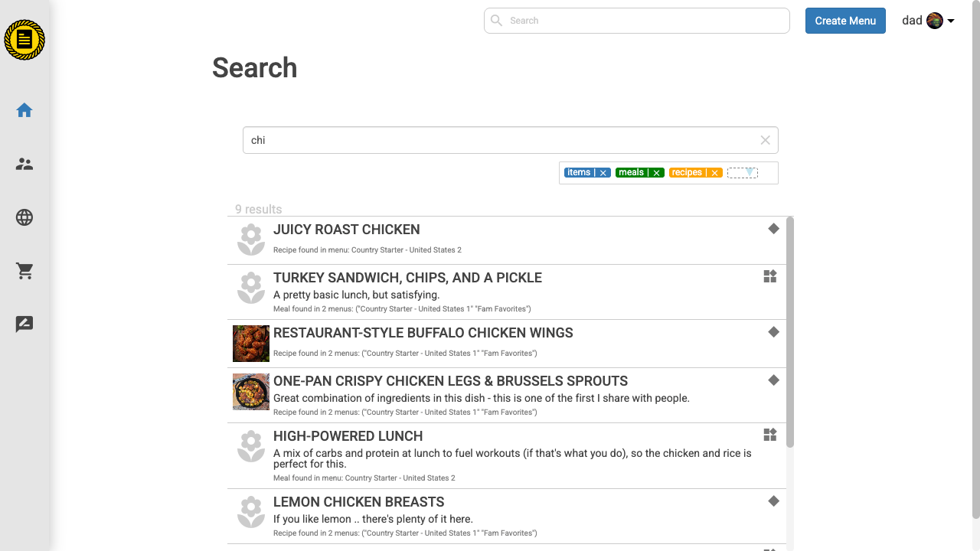Image resolution: width=980 pixels, height=551 pixels.
Task: Remove the items filter tag
Action: [x=603, y=173]
